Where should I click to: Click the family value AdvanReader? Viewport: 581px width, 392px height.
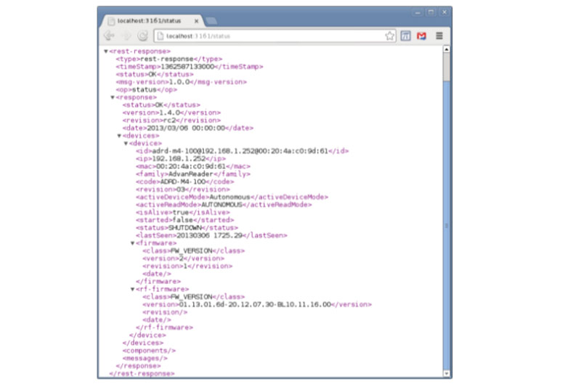191,174
